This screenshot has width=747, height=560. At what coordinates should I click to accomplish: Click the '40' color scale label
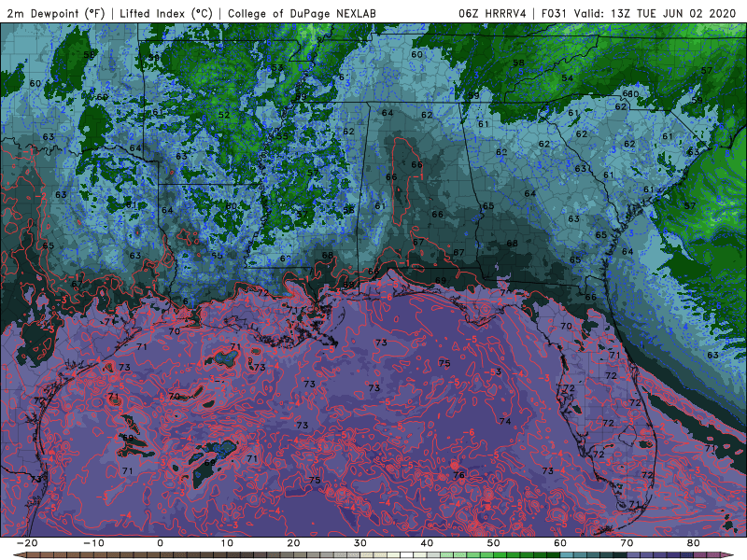click(x=427, y=543)
